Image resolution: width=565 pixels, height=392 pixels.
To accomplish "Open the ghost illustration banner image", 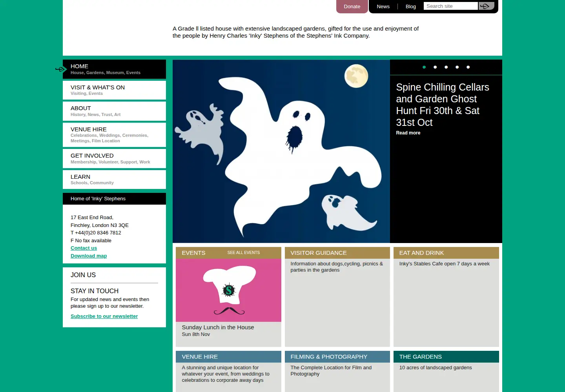I will coord(281,151).
